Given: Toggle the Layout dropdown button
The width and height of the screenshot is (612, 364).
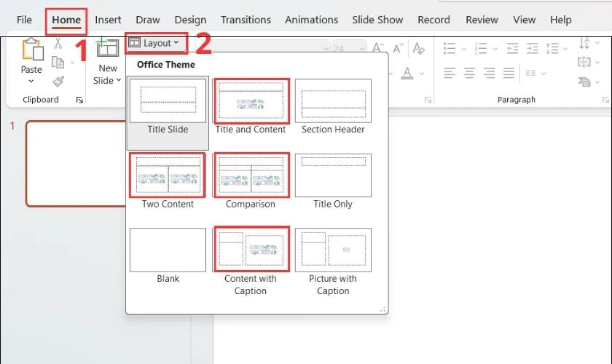Looking at the screenshot, I should tap(156, 43).
